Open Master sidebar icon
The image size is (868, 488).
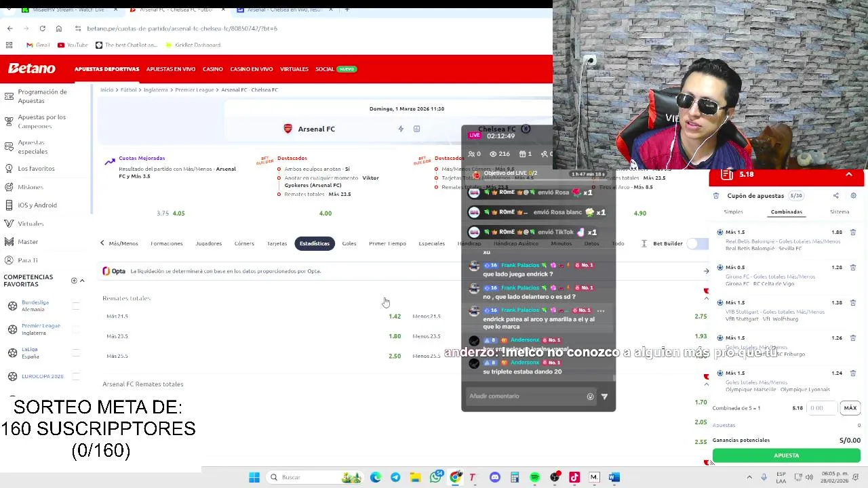[x=9, y=242]
